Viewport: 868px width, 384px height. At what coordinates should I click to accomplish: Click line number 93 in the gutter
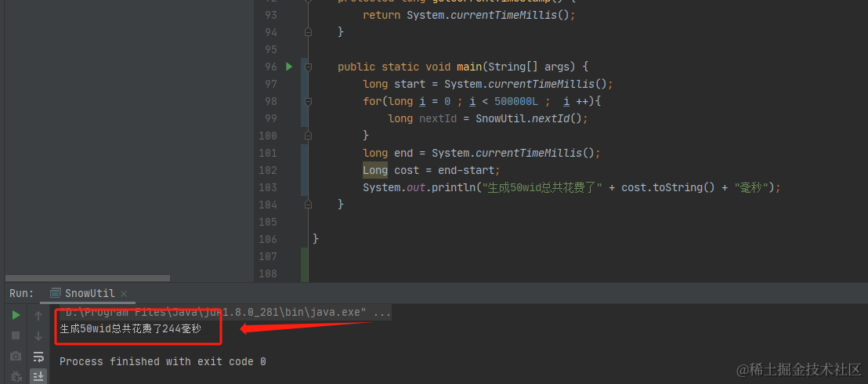(x=270, y=15)
